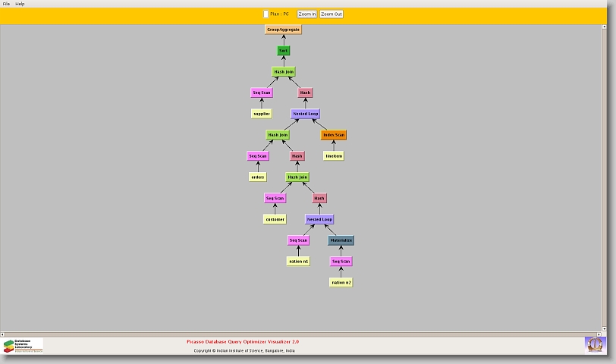The width and height of the screenshot is (616, 364).
Task: Select the supplier table node
Action: (261, 114)
